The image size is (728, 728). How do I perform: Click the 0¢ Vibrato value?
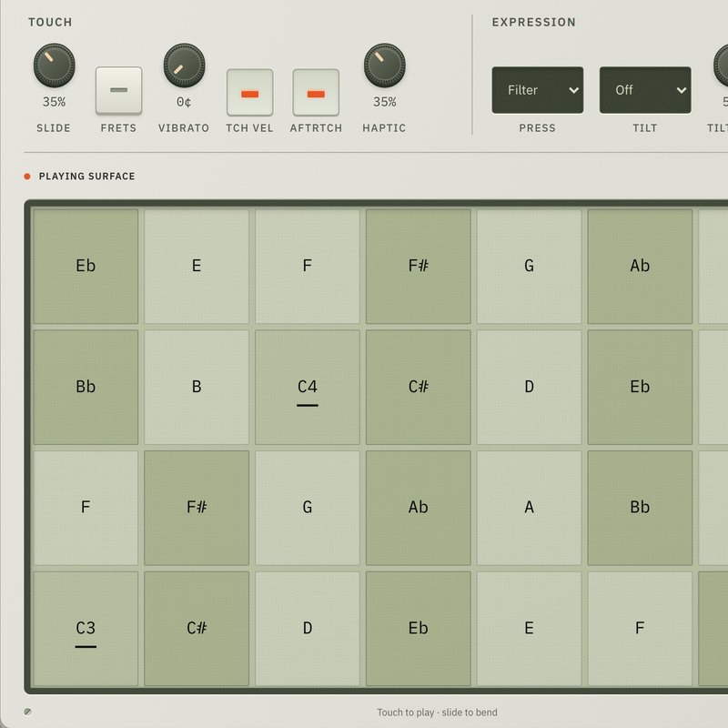coord(184,102)
